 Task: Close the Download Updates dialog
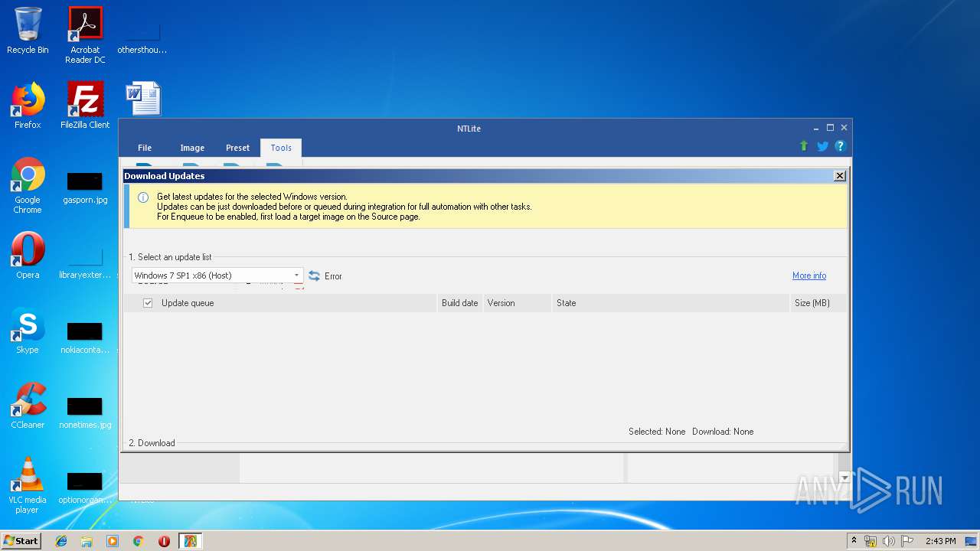pyautogui.click(x=840, y=176)
